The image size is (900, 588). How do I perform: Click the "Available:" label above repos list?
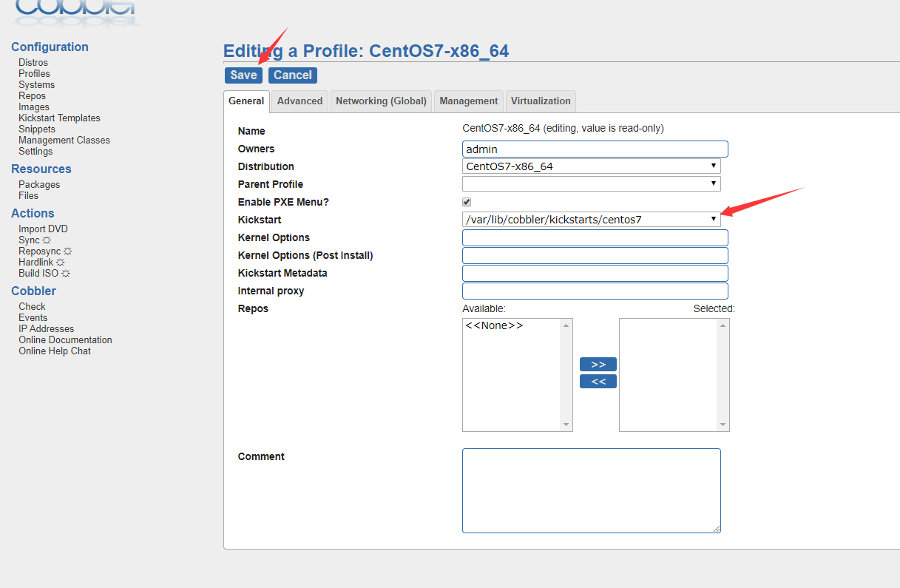click(484, 308)
